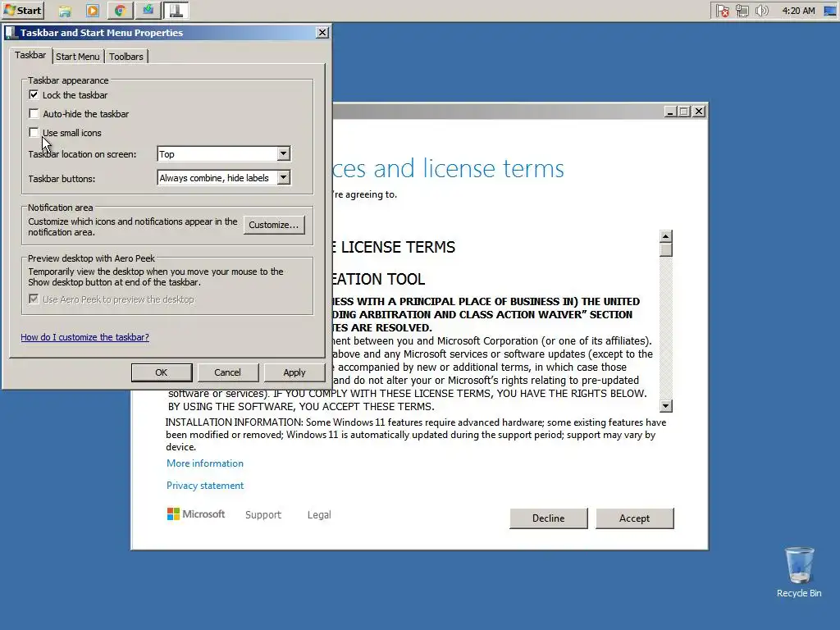Enable Auto-hide the taskbar
The height and width of the screenshot is (630, 840).
(34, 113)
